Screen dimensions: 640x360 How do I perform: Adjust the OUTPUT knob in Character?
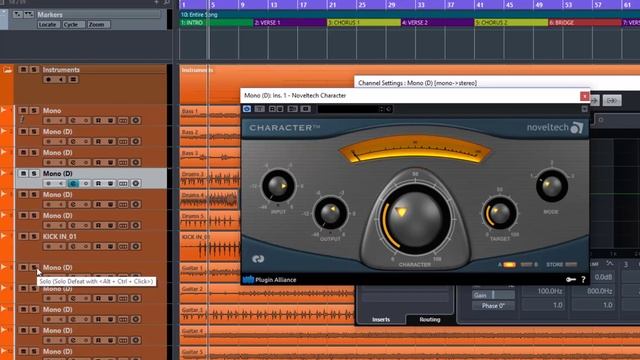coord(330,213)
